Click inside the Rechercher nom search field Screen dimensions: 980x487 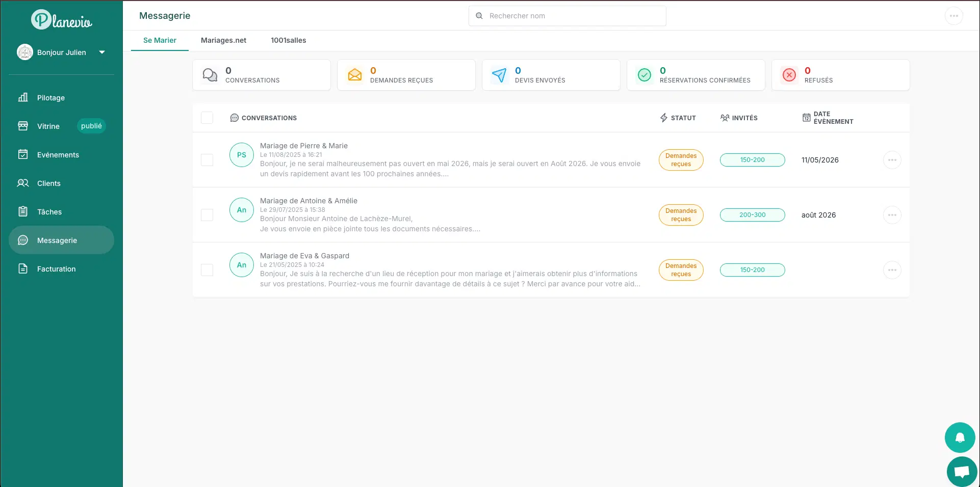pyautogui.click(x=567, y=16)
